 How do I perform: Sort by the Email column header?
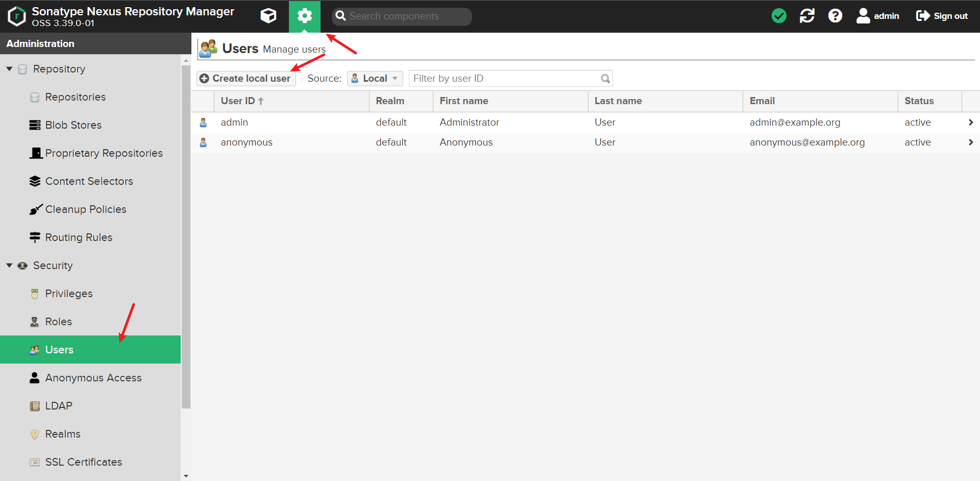pyautogui.click(x=821, y=101)
